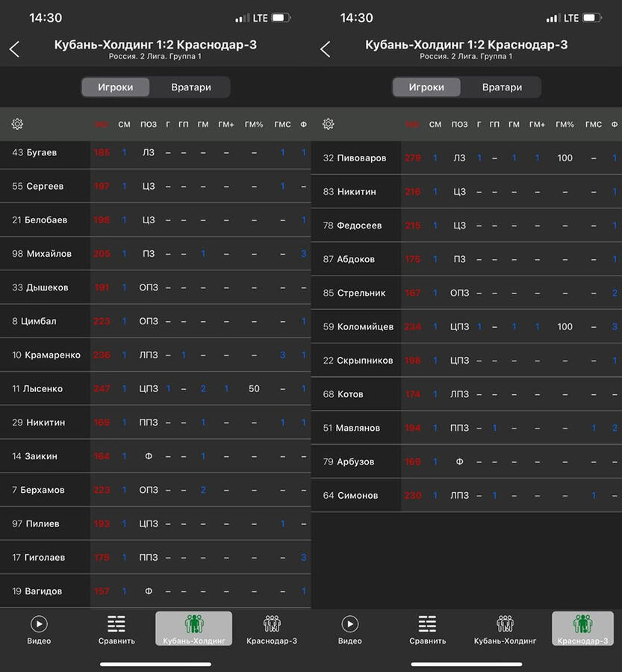Sort by ПОЗ column above Пивоваров row
Viewport: 622px width, 672px height.
pos(459,124)
